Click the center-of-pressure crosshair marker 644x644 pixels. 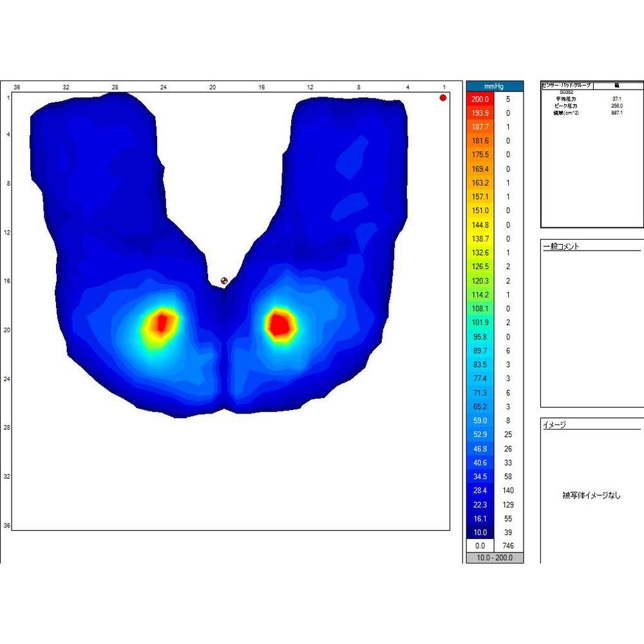[x=224, y=281]
